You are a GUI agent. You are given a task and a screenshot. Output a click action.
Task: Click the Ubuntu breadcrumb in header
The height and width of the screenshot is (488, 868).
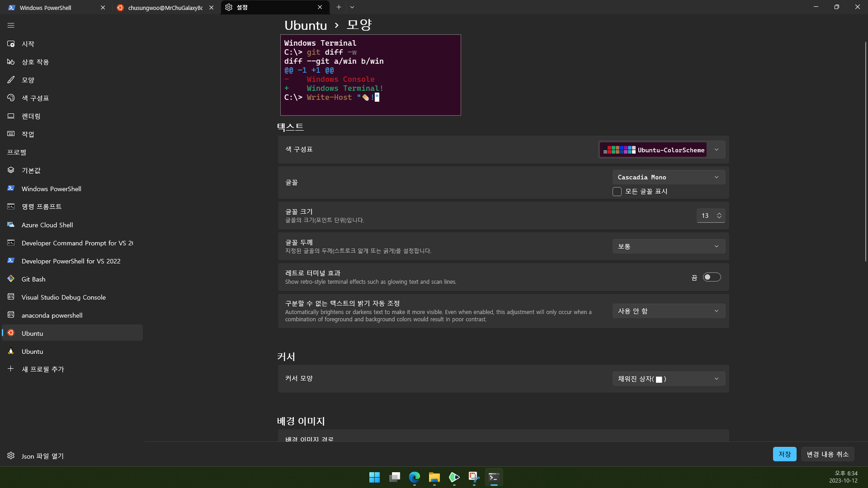pyautogui.click(x=306, y=25)
